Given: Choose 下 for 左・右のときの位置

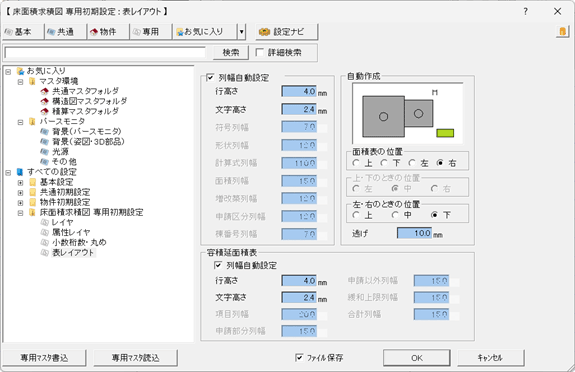Looking at the screenshot, I should coord(434,215).
